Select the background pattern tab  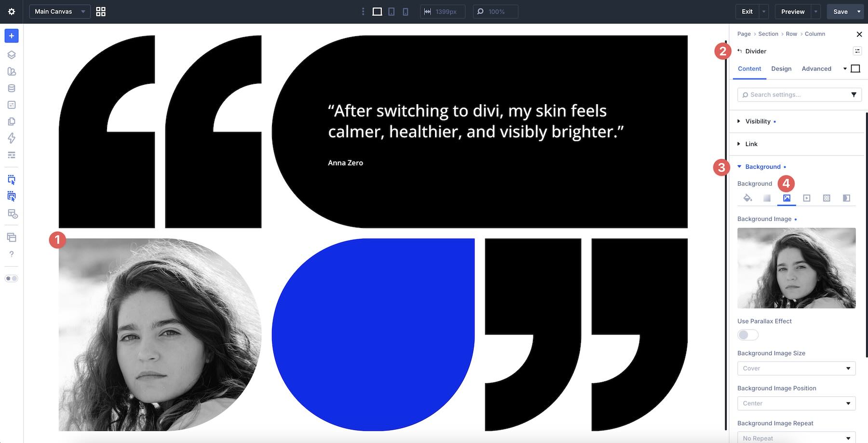[827, 198]
